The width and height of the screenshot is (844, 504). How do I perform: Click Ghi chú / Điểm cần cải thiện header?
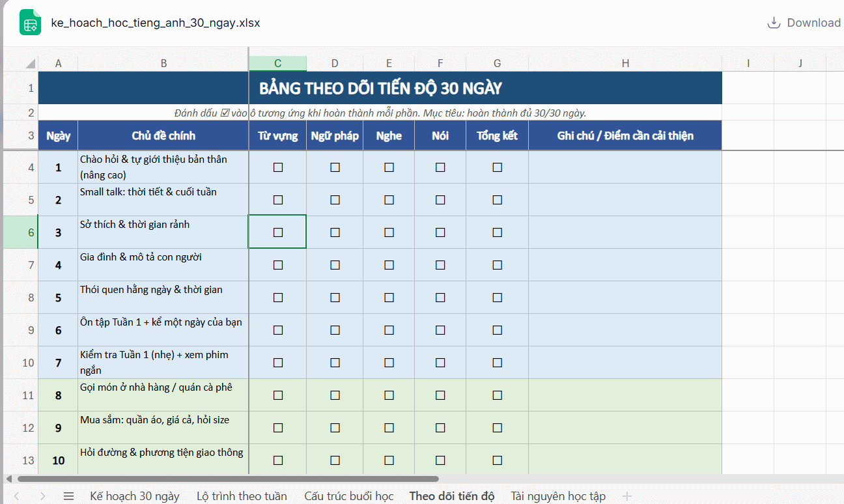[625, 135]
